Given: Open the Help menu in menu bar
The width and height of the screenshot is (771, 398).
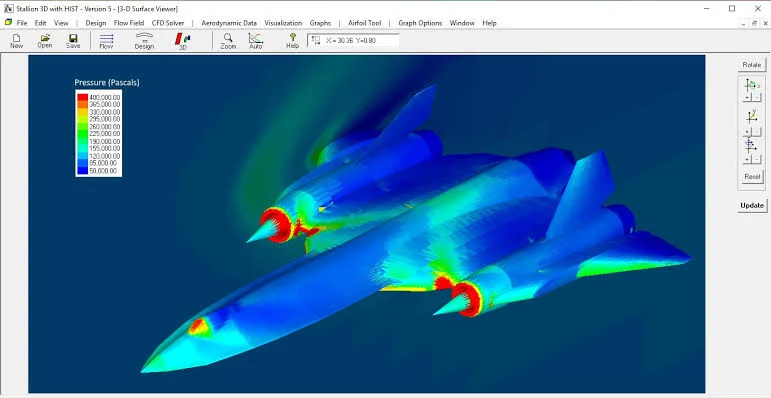Looking at the screenshot, I should pos(489,23).
